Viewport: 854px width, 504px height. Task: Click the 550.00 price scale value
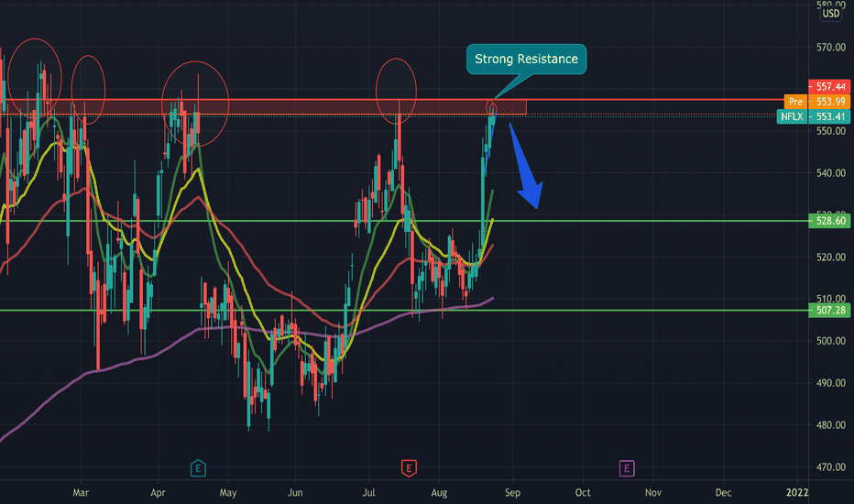(831, 131)
